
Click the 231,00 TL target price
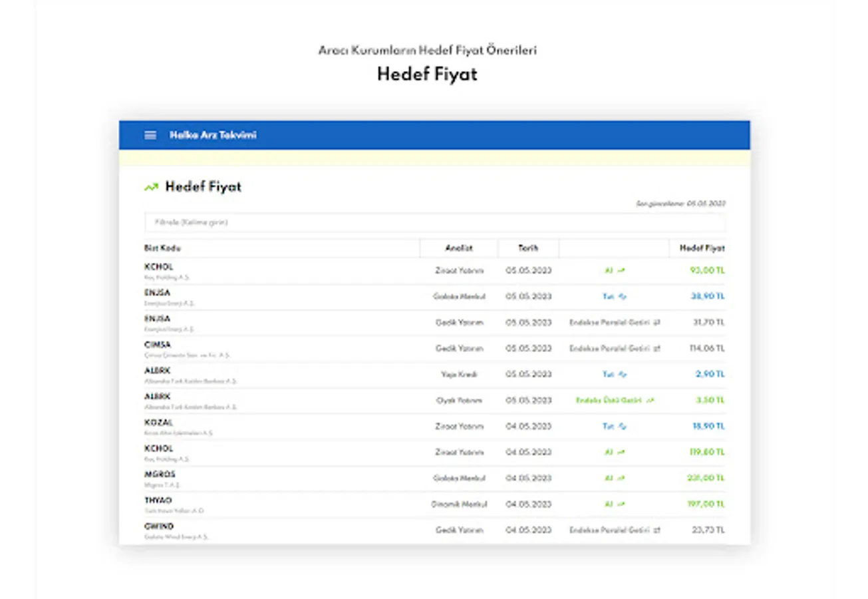705,479
